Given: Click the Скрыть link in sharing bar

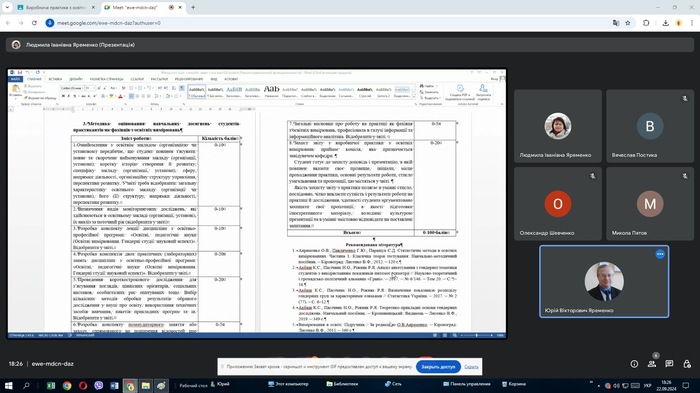Looking at the screenshot, I should point(471,367).
